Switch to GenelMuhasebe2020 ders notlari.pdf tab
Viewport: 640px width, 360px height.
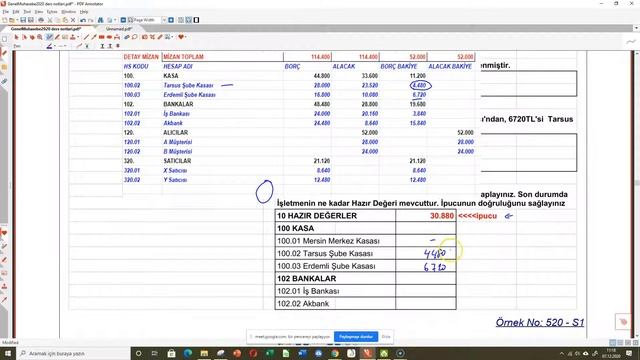(46, 29)
